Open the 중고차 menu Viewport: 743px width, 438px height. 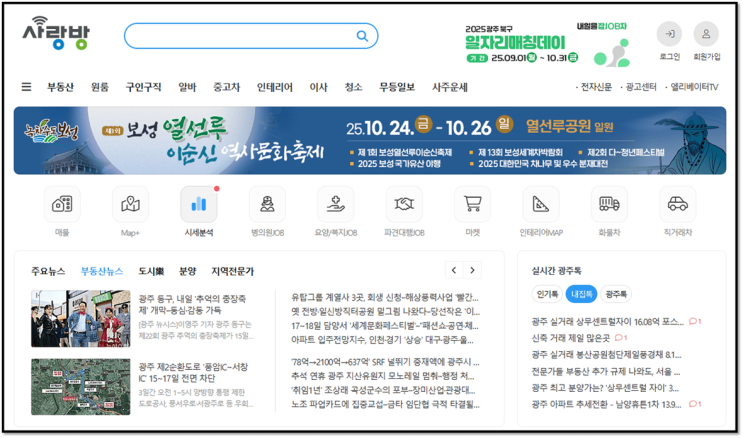tap(227, 87)
